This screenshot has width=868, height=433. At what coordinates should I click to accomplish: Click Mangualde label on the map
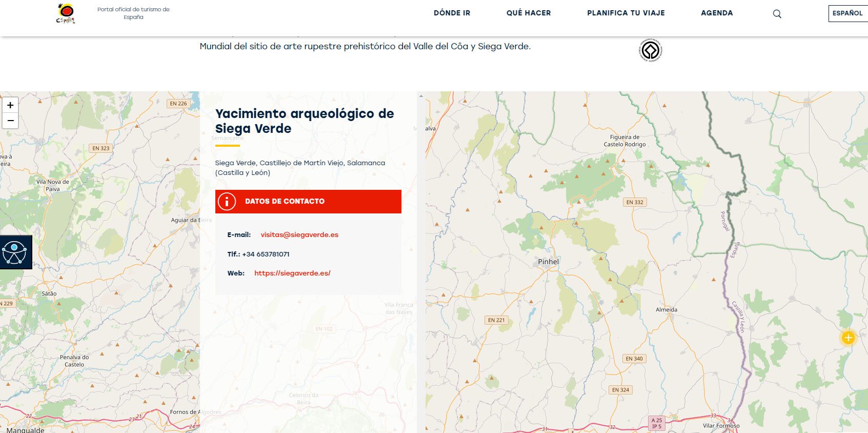[25, 430]
